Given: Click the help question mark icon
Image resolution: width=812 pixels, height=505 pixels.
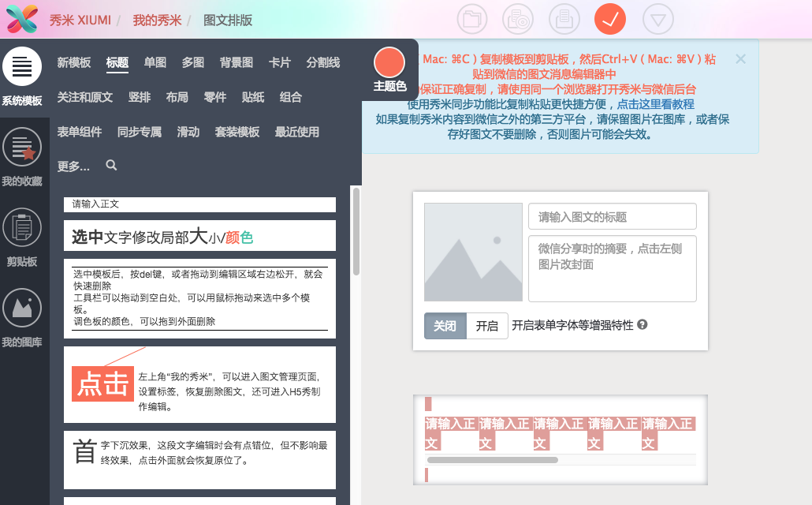Looking at the screenshot, I should pyautogui.click(x=643, y=324).
